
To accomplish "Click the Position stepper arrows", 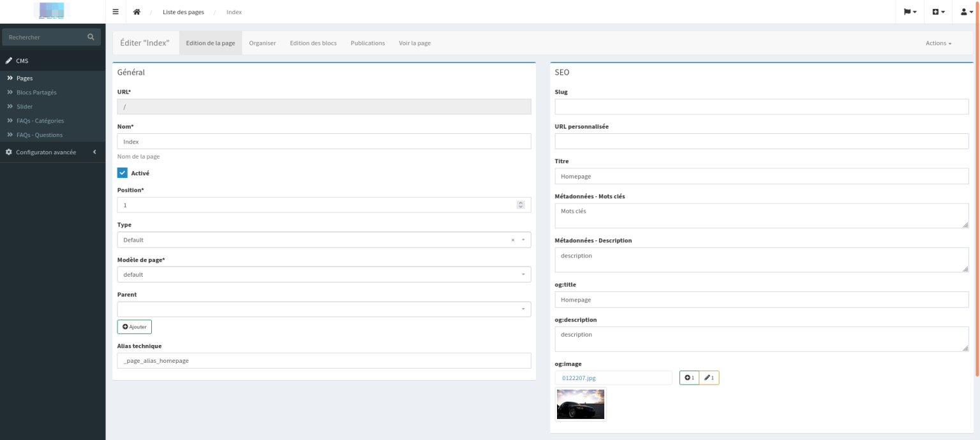I will (521, 205).
